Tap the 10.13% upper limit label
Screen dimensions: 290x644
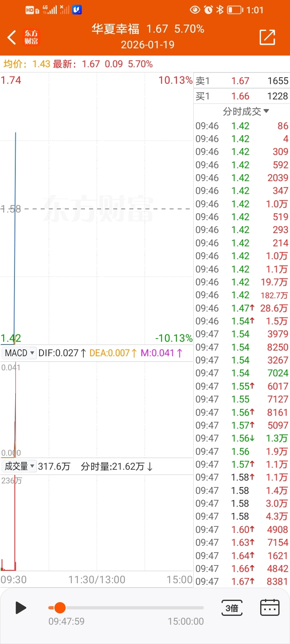175,80
